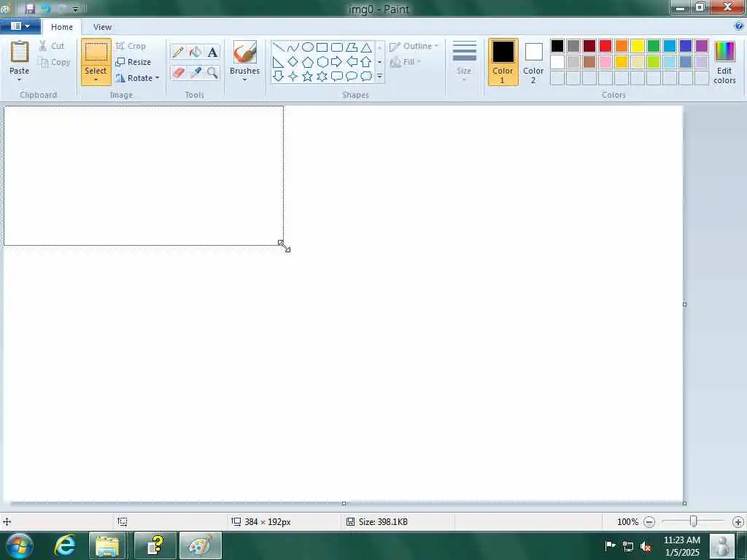Pick the red color swatch
Screen dimensions: 747x560
(x=605, y=46)
